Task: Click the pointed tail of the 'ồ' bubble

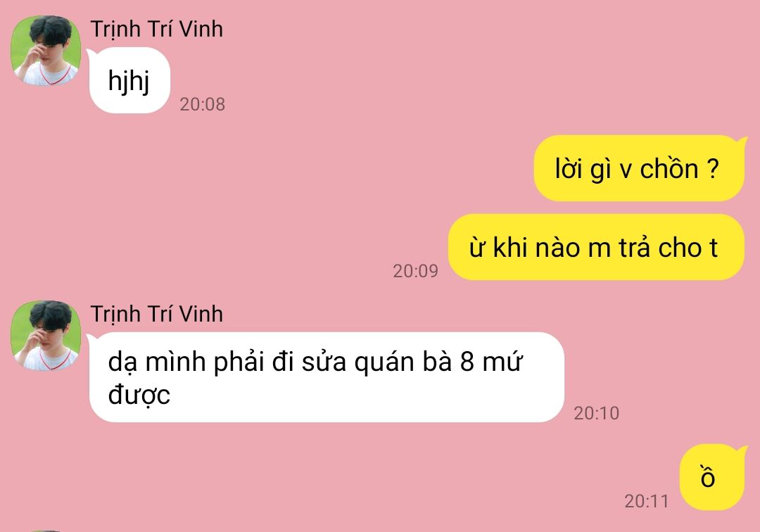Action: pos(742,450)
